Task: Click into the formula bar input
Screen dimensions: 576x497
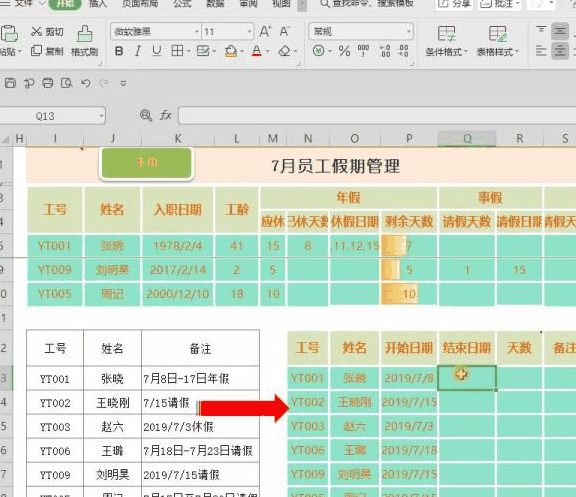Action: point(377,116)
